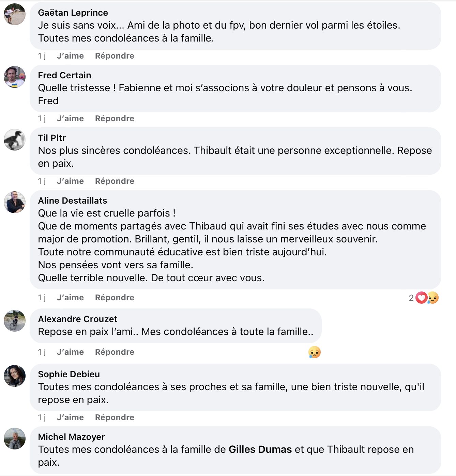View sad reaction on Alexandre Crouzet's comment

314,352
